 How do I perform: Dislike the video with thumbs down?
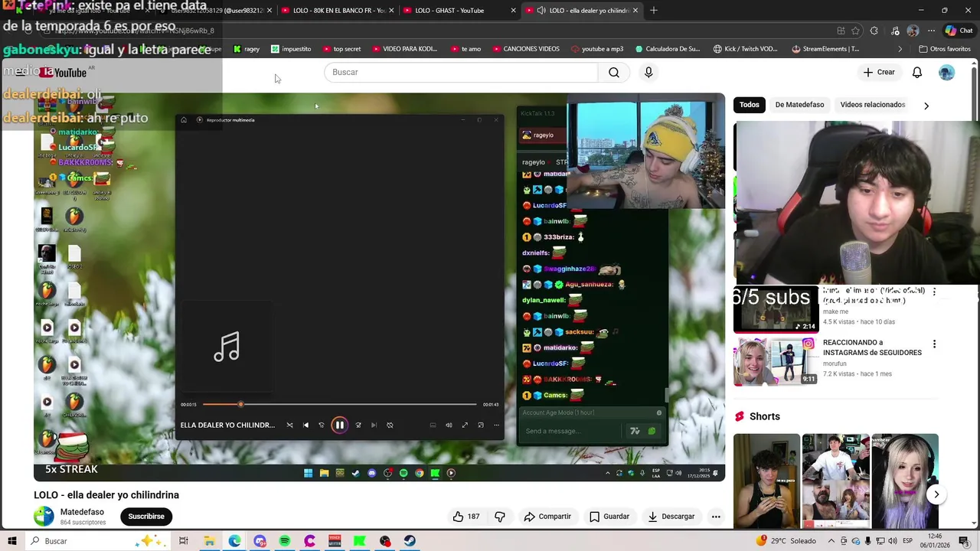point(500,517)
